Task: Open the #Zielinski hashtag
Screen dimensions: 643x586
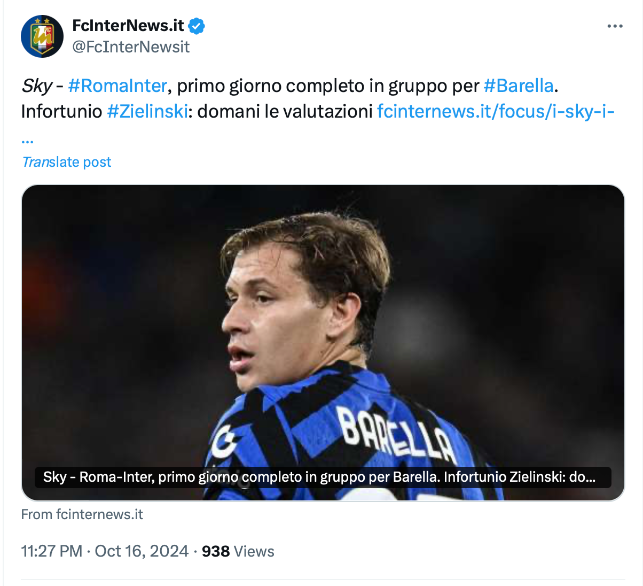Action: point(147,112)
